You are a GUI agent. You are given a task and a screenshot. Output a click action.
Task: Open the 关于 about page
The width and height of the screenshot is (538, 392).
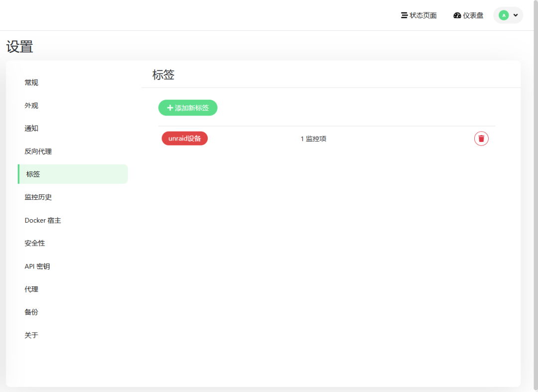click(x=31, y=335)
